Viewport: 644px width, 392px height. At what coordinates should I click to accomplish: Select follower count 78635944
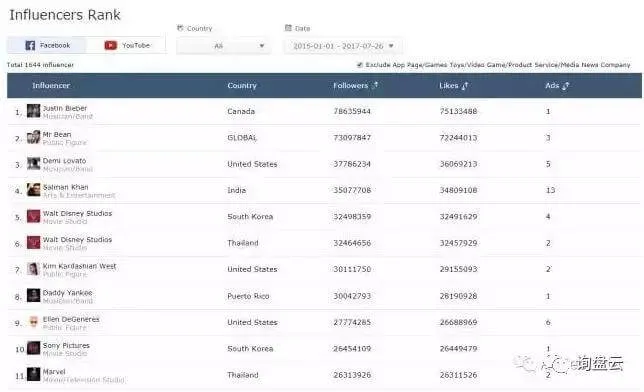pos(352,111)
